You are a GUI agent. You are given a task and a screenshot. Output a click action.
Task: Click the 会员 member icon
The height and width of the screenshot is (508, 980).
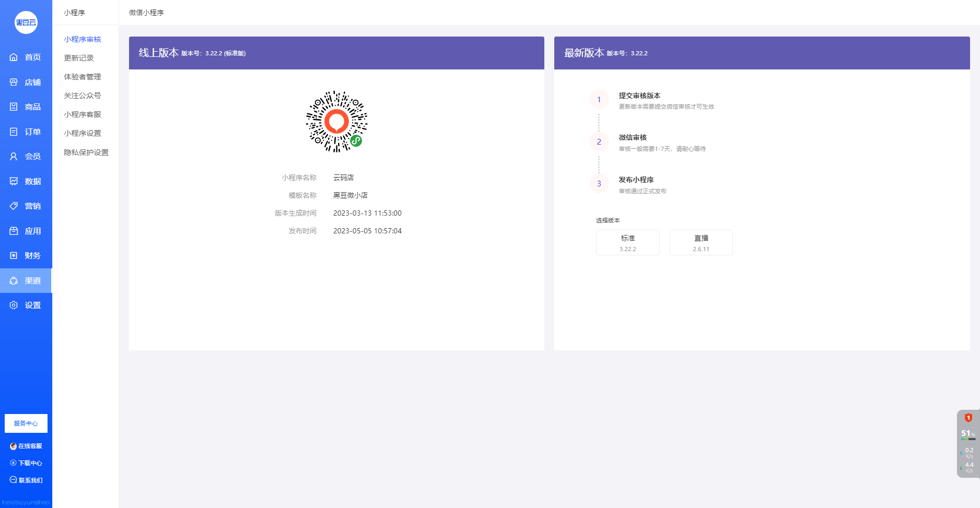pos(14,157)
